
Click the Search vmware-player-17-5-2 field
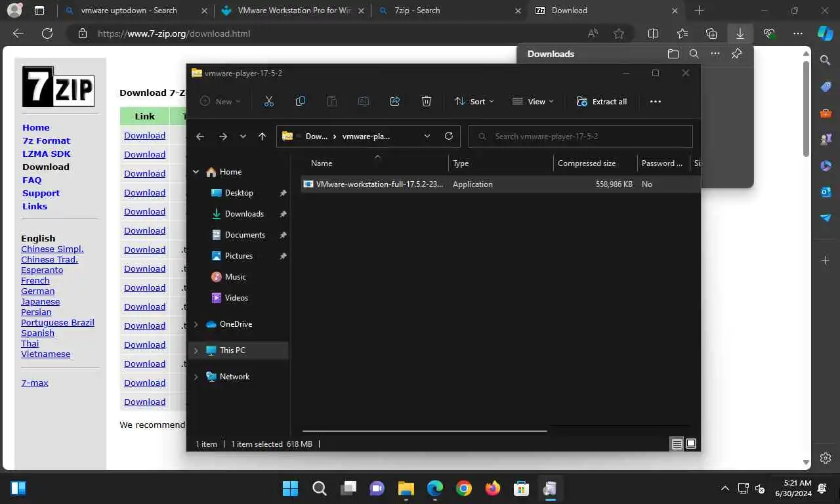pos(580,136)
